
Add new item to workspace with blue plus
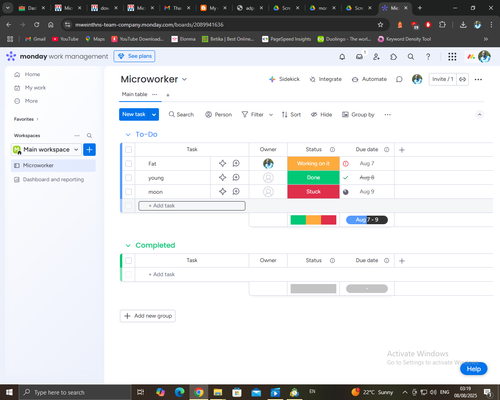[89, 150]
